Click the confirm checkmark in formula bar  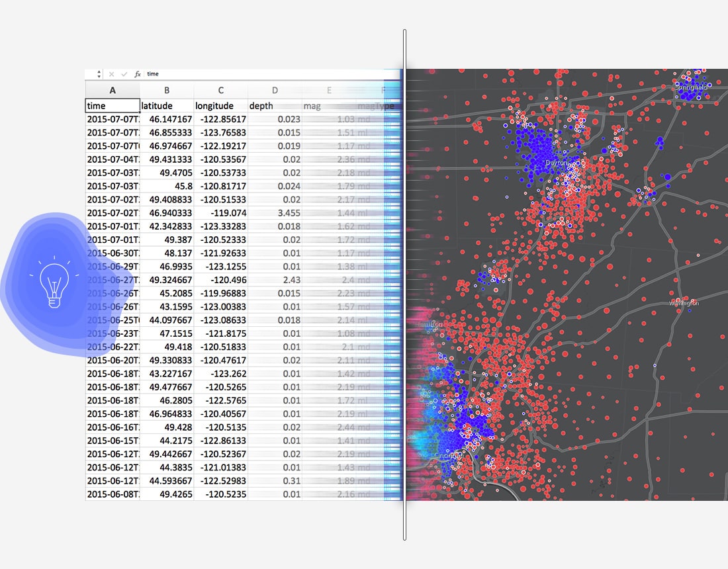(124, 74)
